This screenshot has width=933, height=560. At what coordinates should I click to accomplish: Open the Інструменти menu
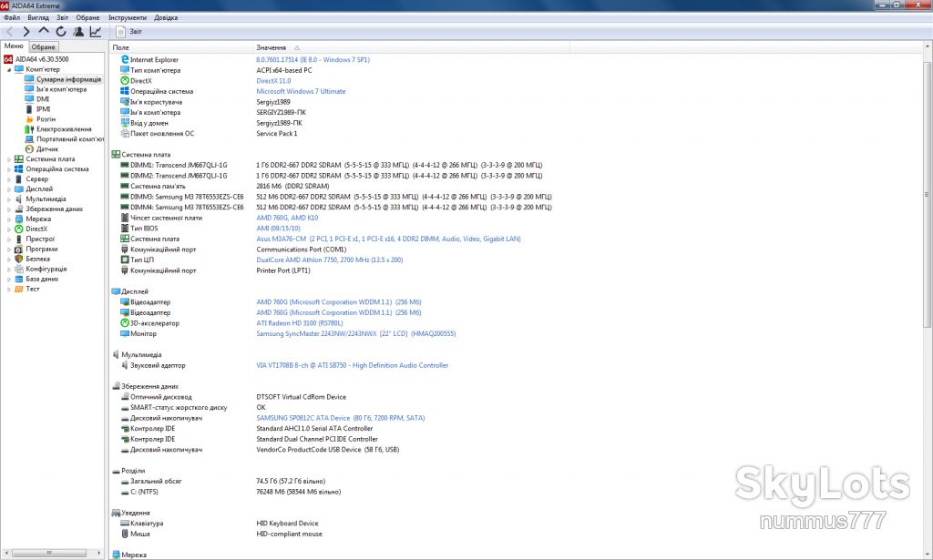tap(128, 18)
